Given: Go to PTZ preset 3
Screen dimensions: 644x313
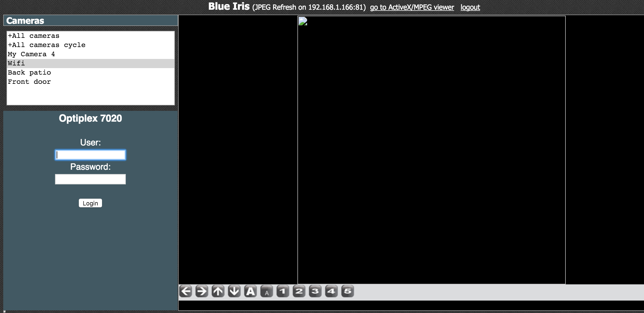Looking at the screenshot, I should [x=315, y=291].
